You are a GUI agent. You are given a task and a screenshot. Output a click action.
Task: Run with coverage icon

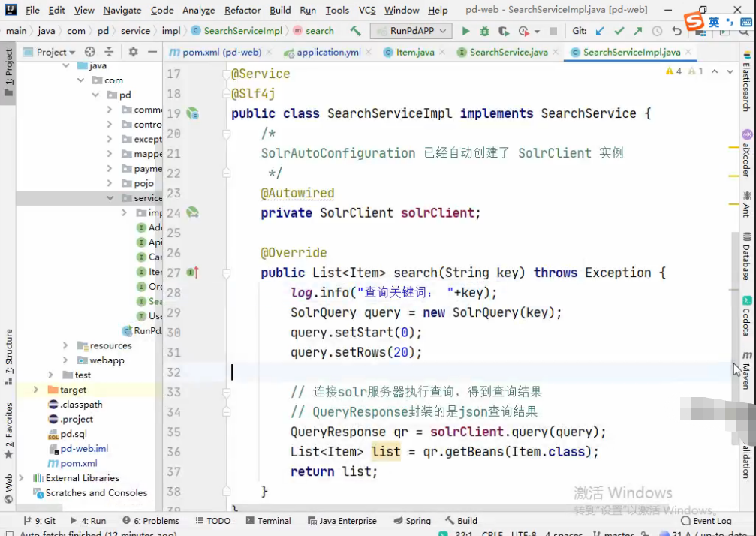click(503, 31)
